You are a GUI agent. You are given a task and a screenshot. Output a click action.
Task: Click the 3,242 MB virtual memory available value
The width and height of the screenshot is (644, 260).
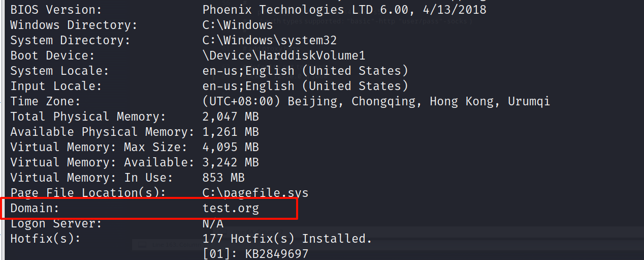click(x=231, y=162)
